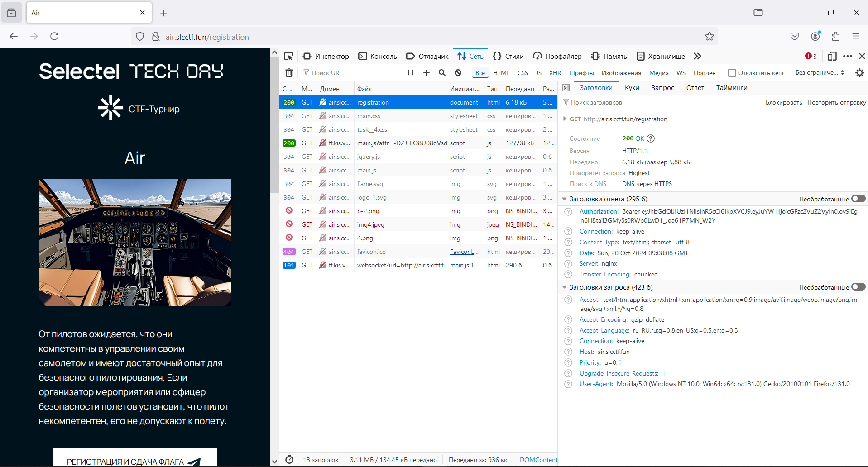
Task: Show the insecure connection lock icon info
Action: tap(155, 37)
